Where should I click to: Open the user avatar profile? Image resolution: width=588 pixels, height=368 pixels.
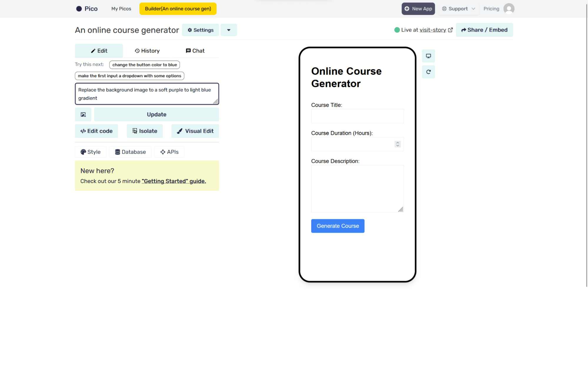(x=509, y=9)
